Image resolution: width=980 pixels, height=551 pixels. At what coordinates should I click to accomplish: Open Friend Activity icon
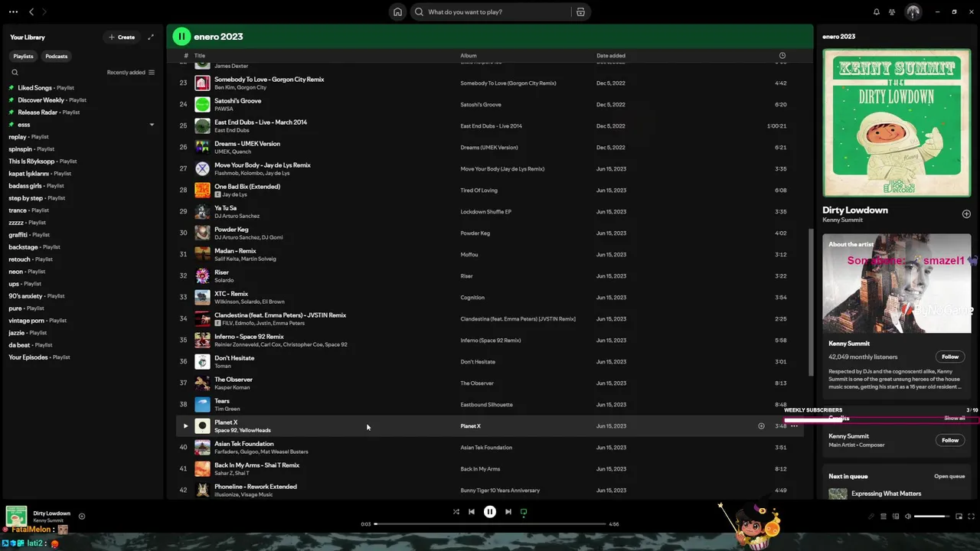click(x=892, y=11)
